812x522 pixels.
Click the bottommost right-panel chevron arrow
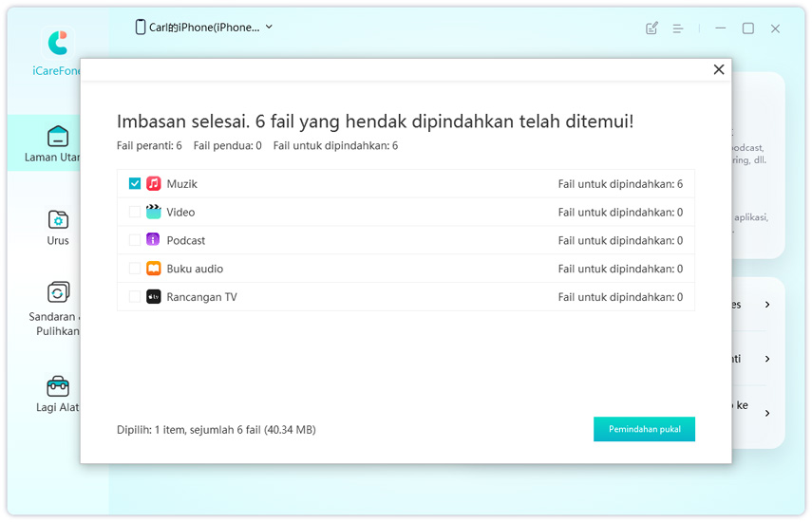click(767, 413)
